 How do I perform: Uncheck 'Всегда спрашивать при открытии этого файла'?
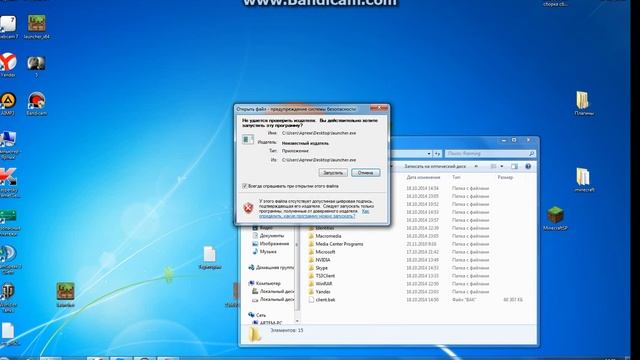click(x=244, y=186)
